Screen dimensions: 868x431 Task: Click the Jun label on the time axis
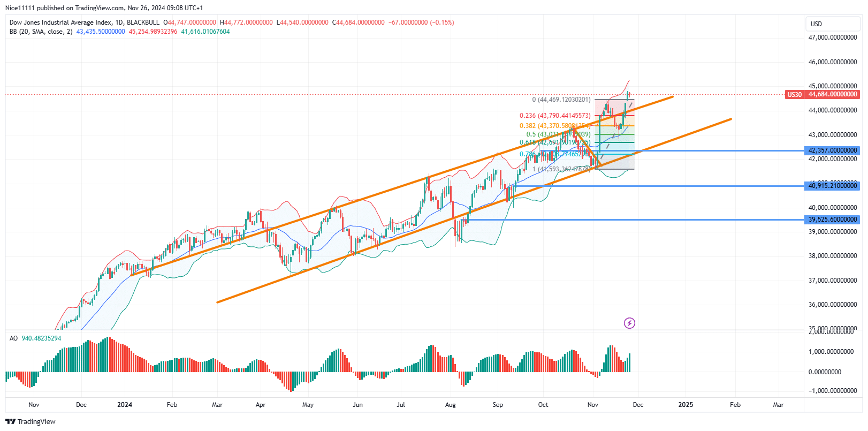tap(357, 405)
